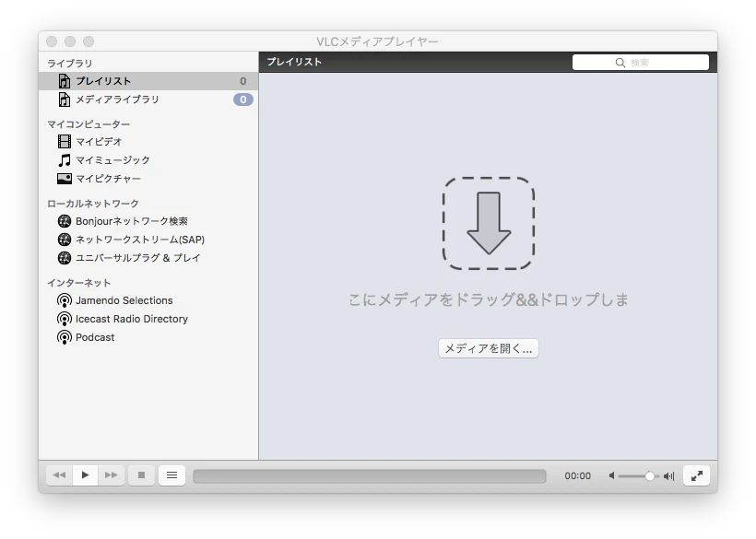The height and width of the screenshot is (539, 756).
Task: Stop playback with the stop button
Action: click(x=141, y=475)
